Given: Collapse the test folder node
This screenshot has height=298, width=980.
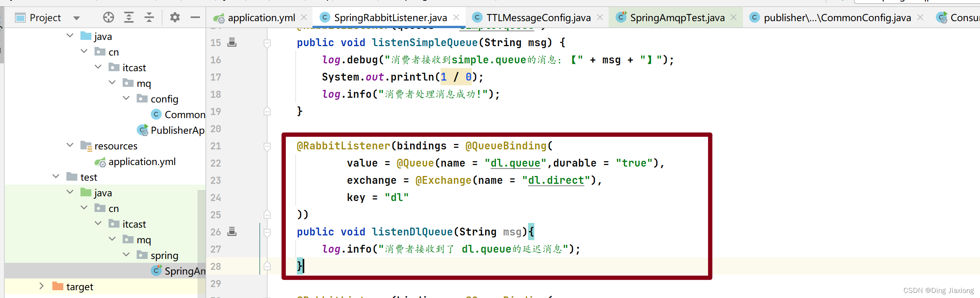Looking at the screenshot, I should click(x=56, y=176).
